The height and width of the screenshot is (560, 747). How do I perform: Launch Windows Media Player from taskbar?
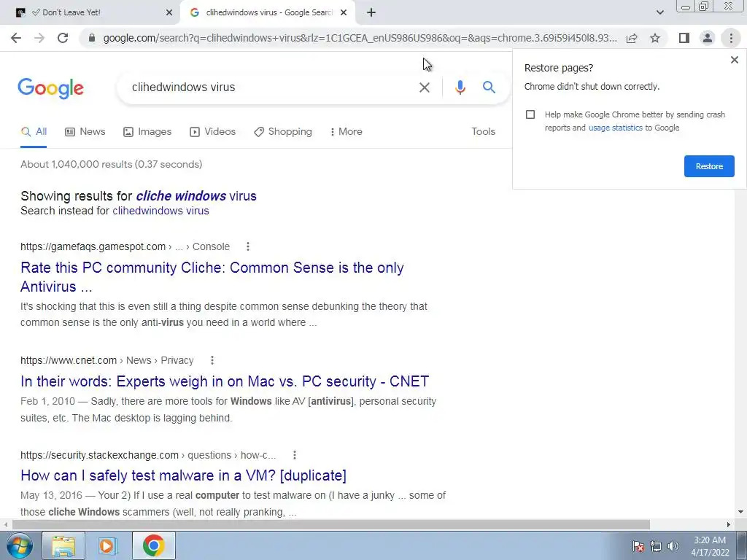click(x=108, y=545)
